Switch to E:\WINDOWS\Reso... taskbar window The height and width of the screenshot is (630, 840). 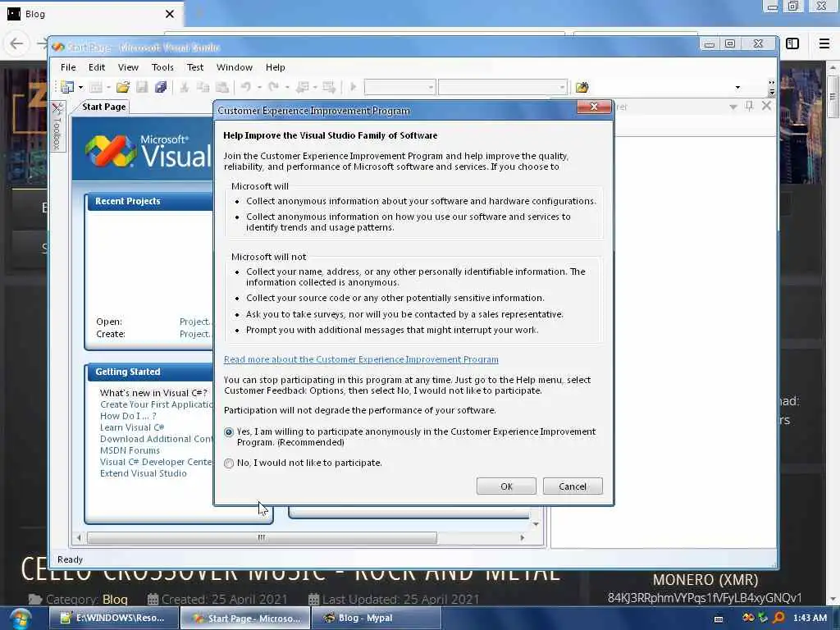113,618
